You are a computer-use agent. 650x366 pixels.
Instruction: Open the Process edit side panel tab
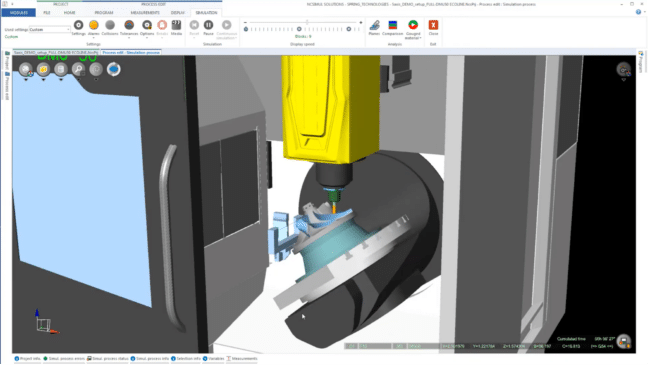pos(7,86)
